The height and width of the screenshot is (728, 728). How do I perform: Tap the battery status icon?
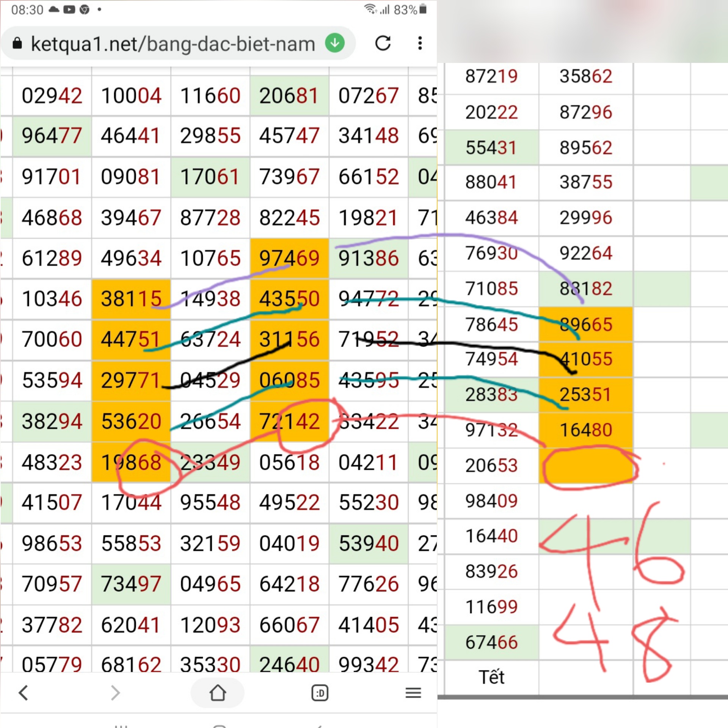pyautogui.click(x=423, y=9)
